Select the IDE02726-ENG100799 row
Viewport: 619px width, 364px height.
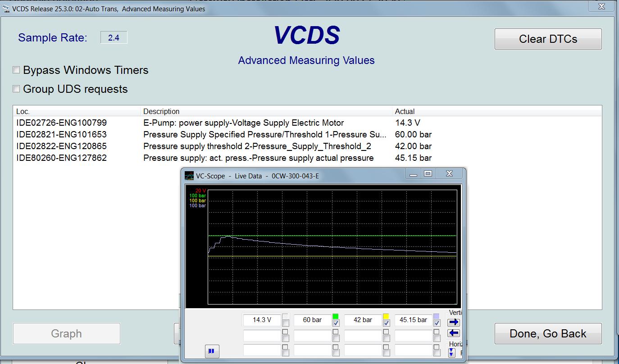coord(307,123)
